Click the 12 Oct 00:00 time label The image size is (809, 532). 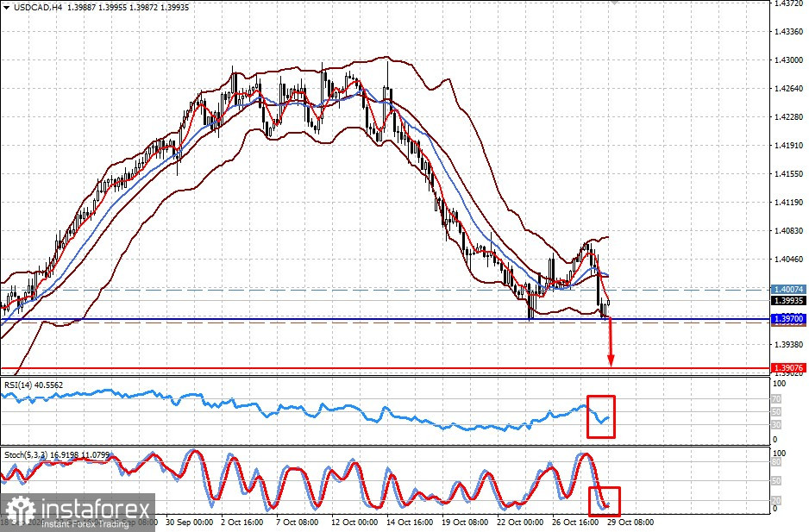point(354,523)
